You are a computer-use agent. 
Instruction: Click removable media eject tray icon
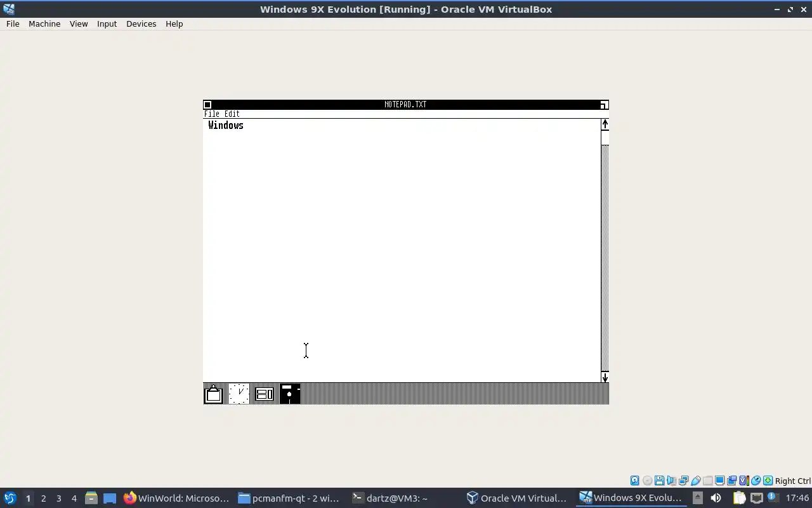coord(697,498)
